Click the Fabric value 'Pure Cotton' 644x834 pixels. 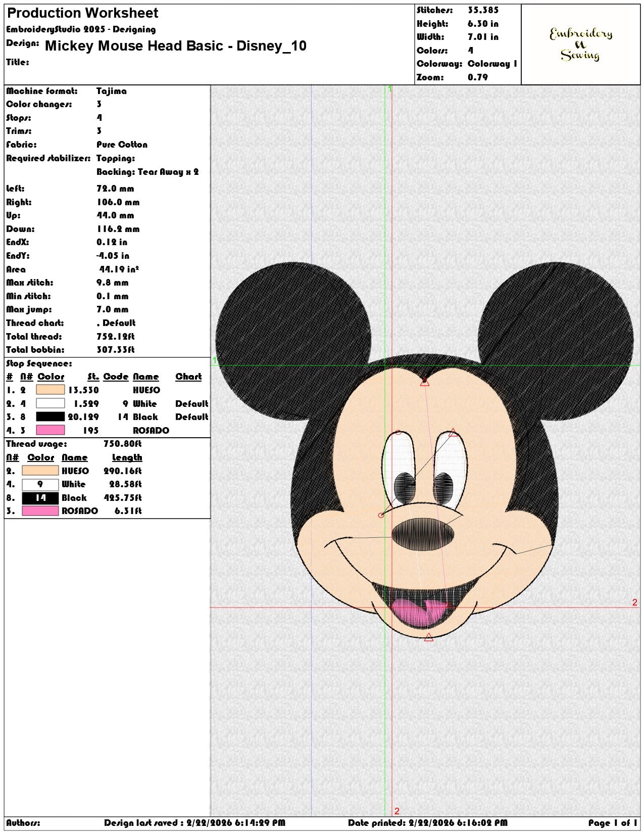(x=122, y=145)
